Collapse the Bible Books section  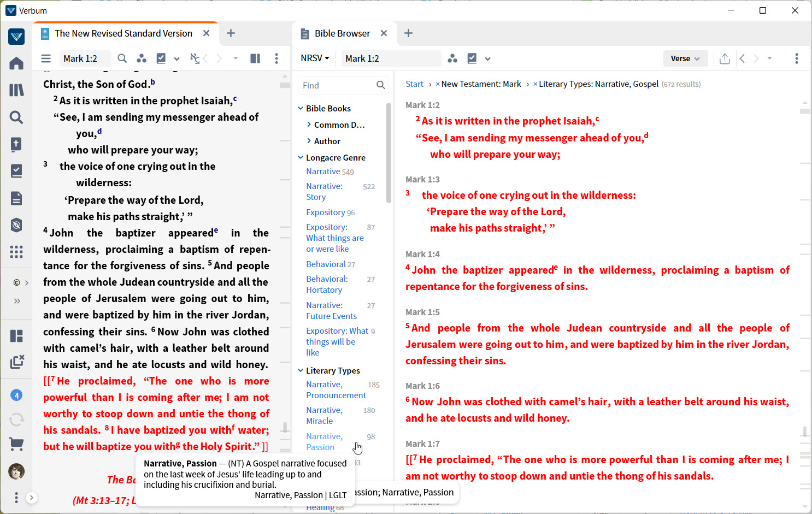point(301,108)
